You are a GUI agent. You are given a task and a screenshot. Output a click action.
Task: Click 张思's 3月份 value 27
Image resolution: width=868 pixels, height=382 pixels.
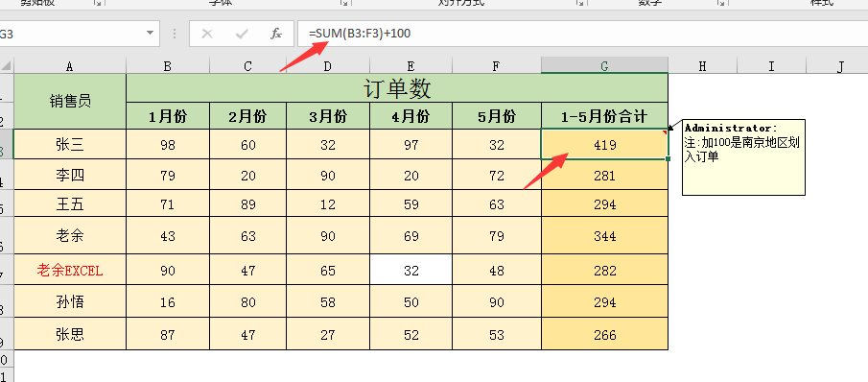(x=328, y=334)
